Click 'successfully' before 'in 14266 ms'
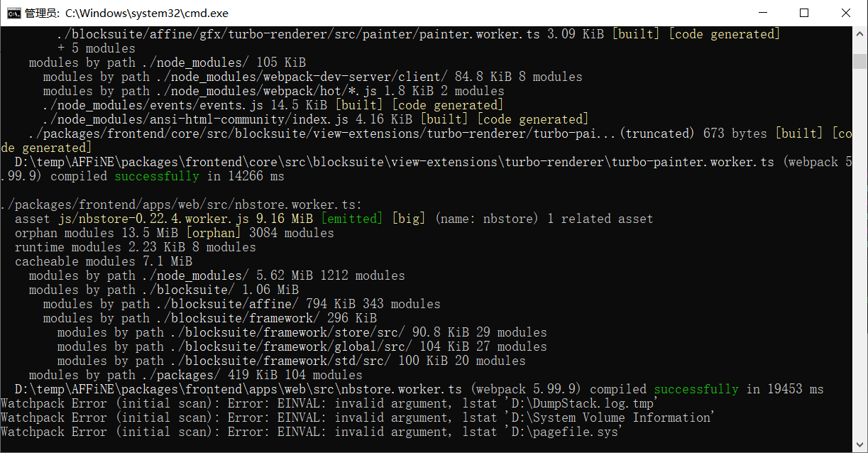 pyautogui.click(x=157, y=176)
